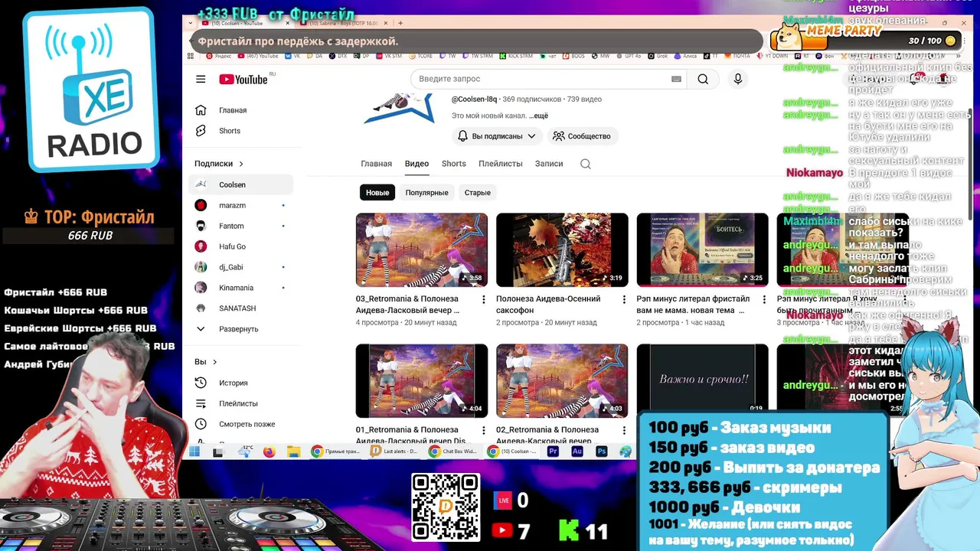Image resolution: width=980 pixels, height=551 pixels.
Task: Switch to Last alerts taskbar window
Action: [x=394, y=452]
